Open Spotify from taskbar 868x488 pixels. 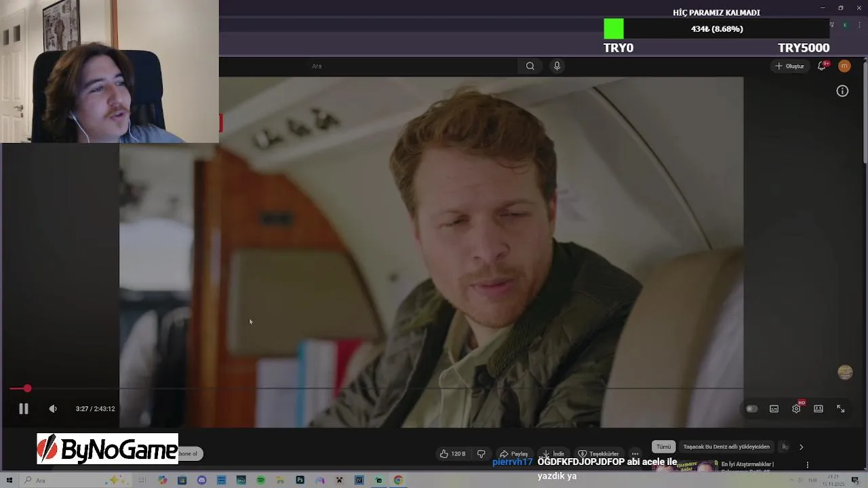coord(260,480)
